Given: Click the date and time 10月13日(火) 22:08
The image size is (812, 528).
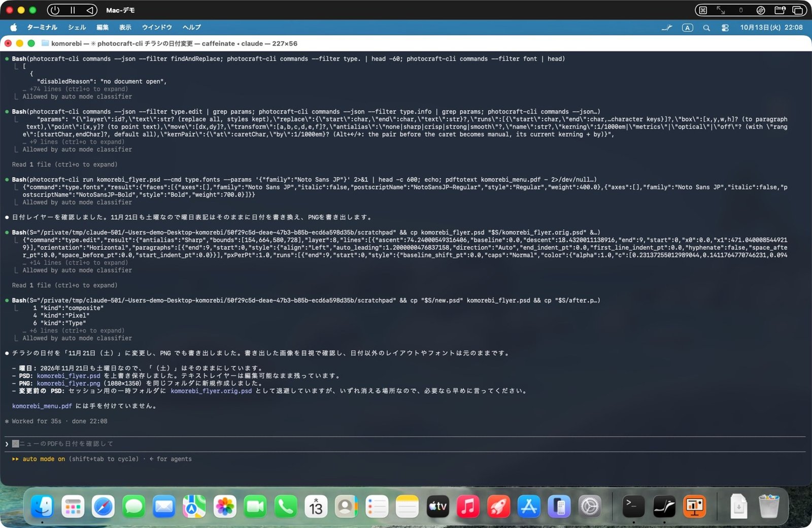Looking at the screenshot, I should tap(771, 27).
